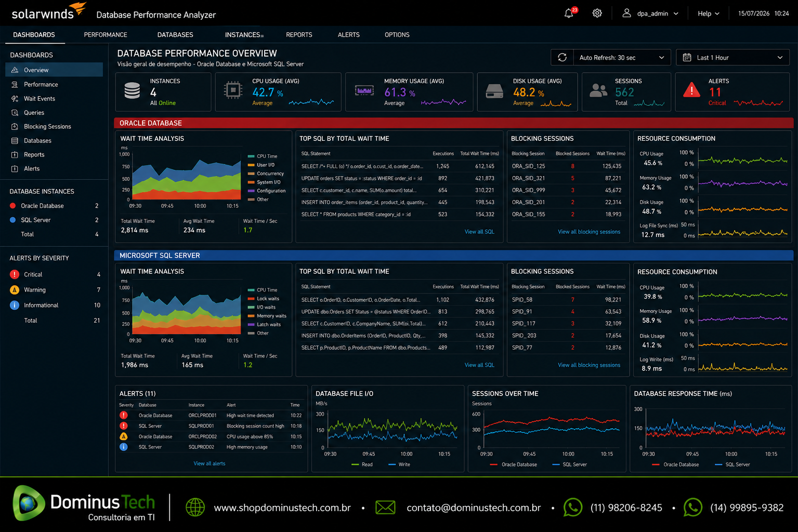Click 'Blocking session count high' alert text

coord(255,426)
